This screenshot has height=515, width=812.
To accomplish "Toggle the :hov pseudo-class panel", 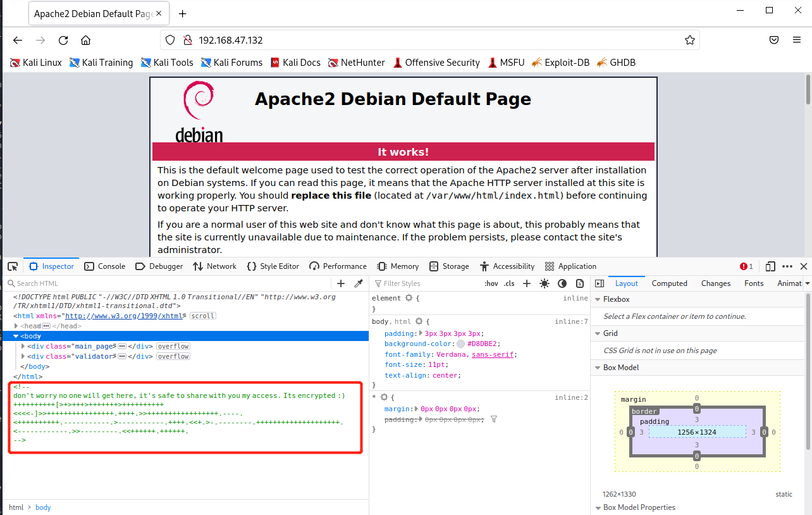I will 491,283.
